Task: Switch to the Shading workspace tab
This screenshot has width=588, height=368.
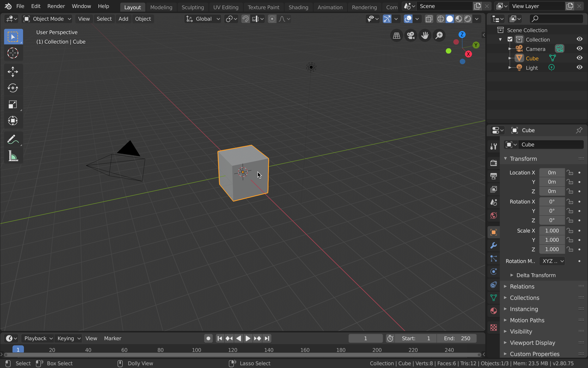Action: [x=298, y=7]
